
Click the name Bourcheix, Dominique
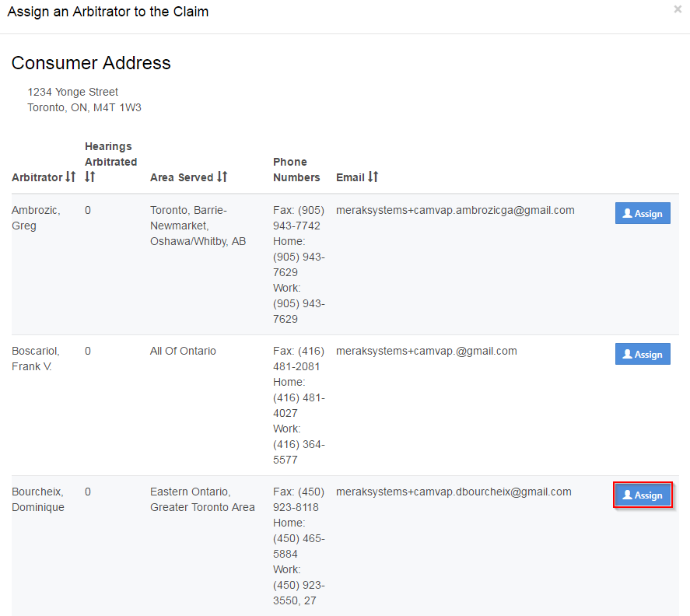click(x=38, y=499)
